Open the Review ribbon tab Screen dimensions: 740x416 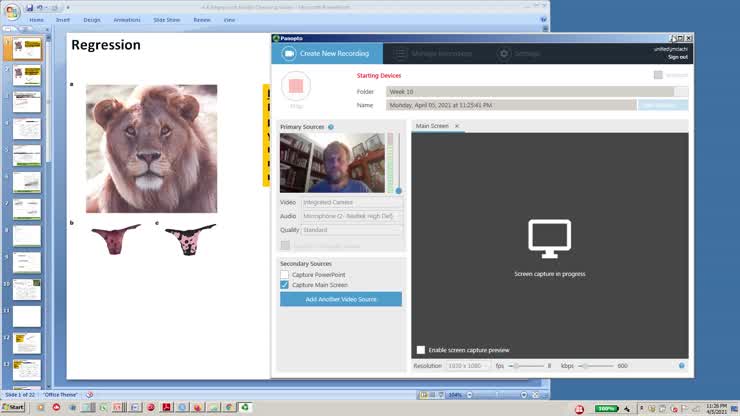pos(202,20)
